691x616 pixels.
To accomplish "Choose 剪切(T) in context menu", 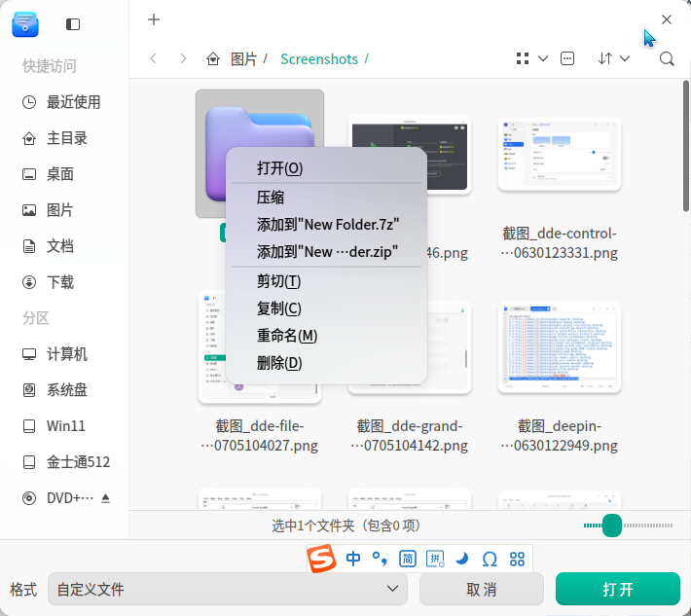I will [327, 281].
